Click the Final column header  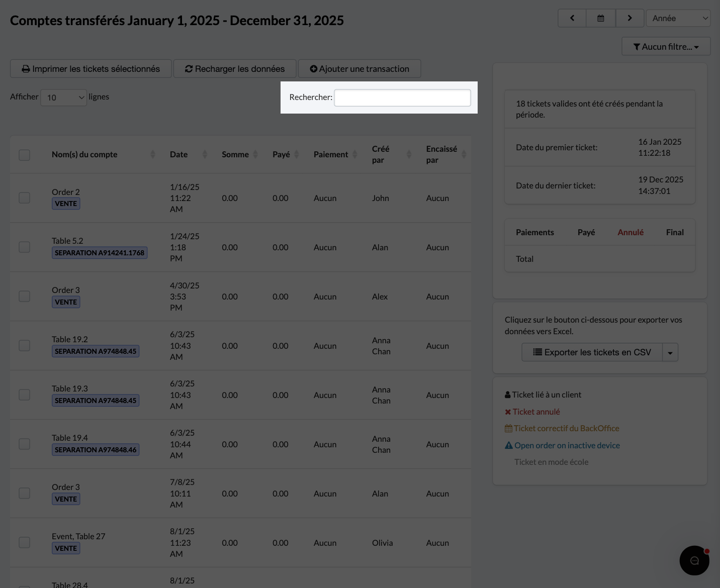tap(675, 232)
